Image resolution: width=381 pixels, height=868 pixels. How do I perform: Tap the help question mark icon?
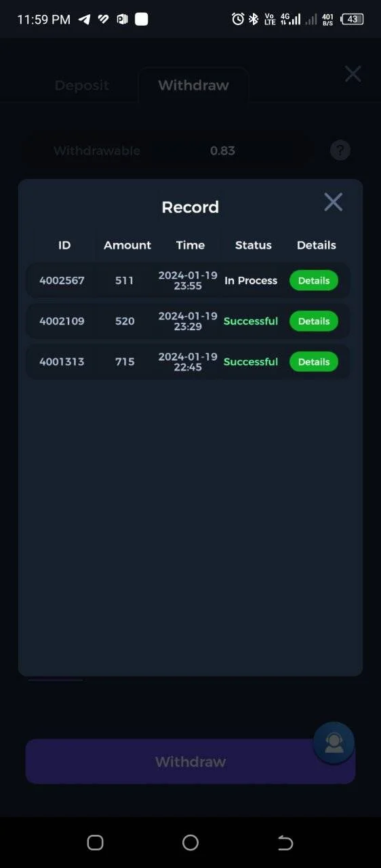coord(340,150)
